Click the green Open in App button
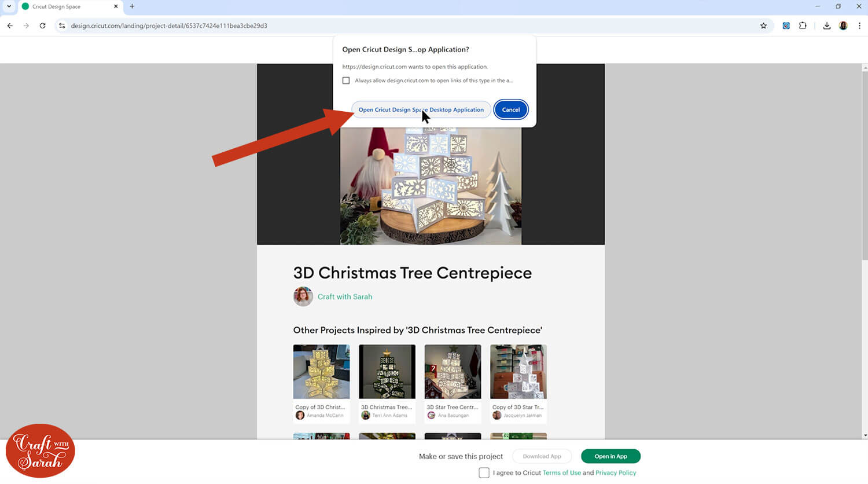Screen dimensions: 868x484 pyautogui.click(x=610, y=456)
